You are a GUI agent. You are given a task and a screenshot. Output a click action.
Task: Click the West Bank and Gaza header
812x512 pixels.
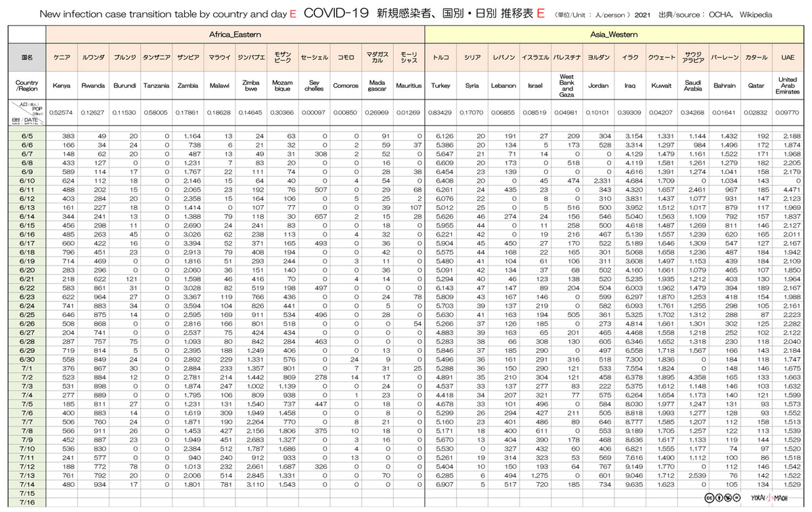tap(567, 86)
